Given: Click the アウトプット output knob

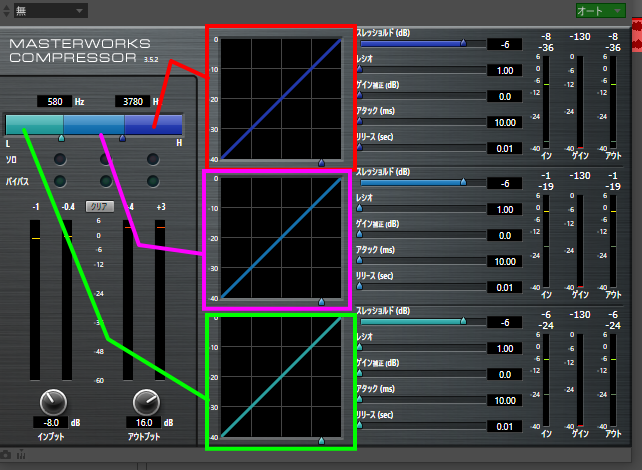Looking at the screenshot, I should point(146,402).
